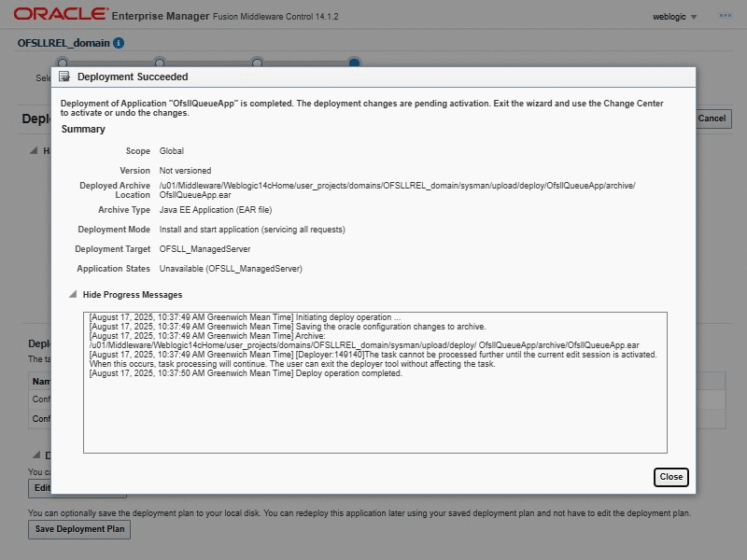Click the Deployment Succeeded title bar
The height and width of the screenshot is (560, 747).
(373, 77)
